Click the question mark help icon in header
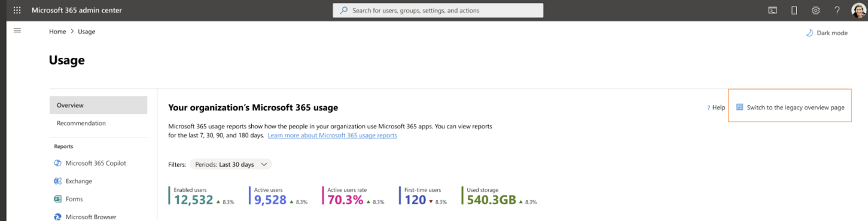Viewport: 868px width, 221px height. tap(837, 10)
